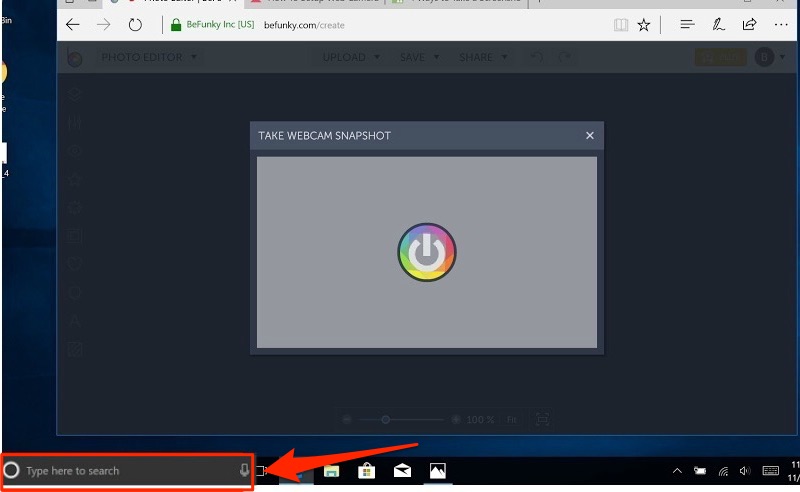Open Edge reading view book icon
Image resolution: width=800 pixels, height=492 pixels.
coord(621,24)
